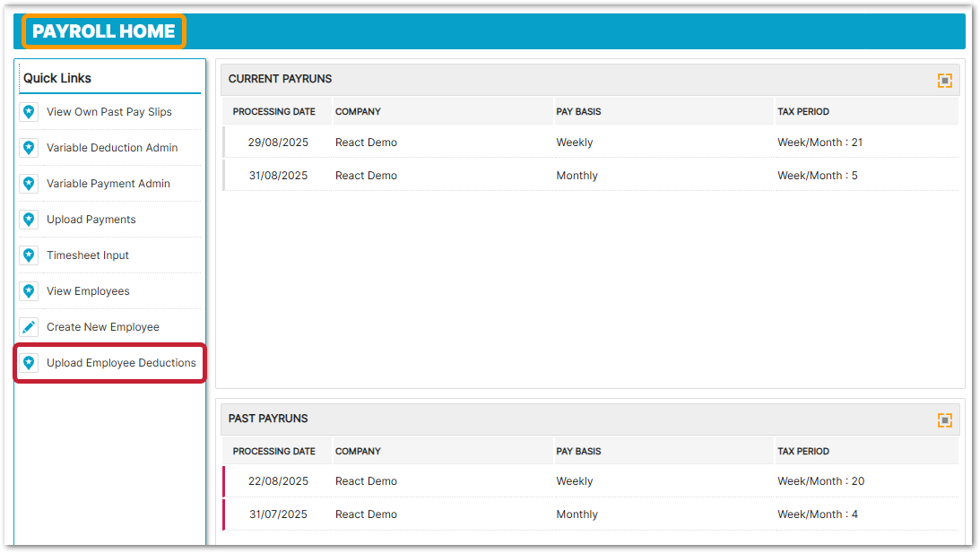This screenshot has height=553, width=980.
Task: Click the Upload Payments icon
Action: click(x=29, y=220)
